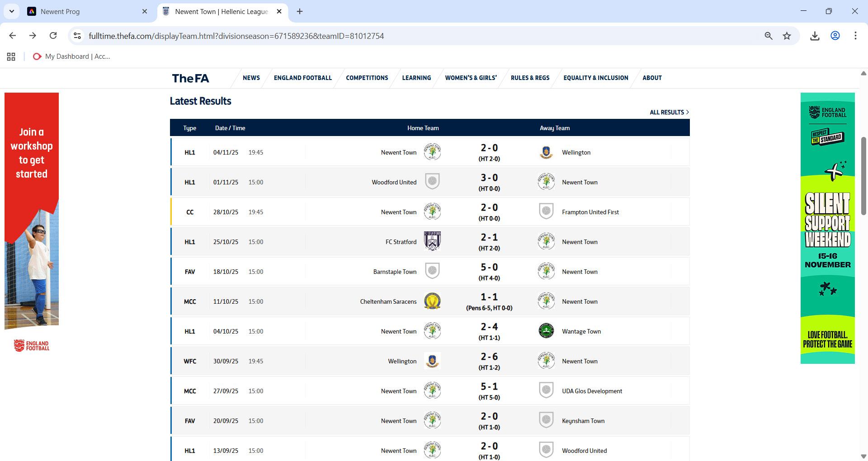Image resolution: width=868 pixels, height=461 pixels.
Task: Open the Frampton United First team link
Action: (x=590, y=212)
